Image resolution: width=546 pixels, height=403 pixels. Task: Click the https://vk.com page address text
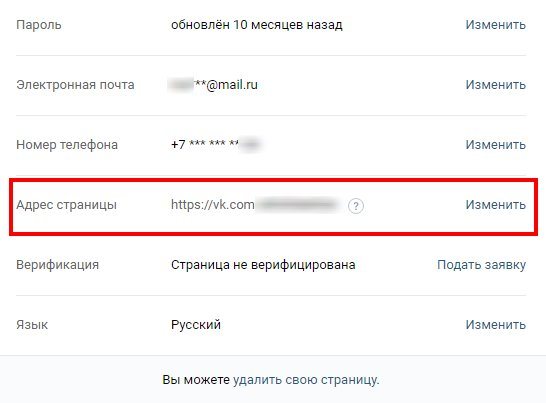point(254,204)
